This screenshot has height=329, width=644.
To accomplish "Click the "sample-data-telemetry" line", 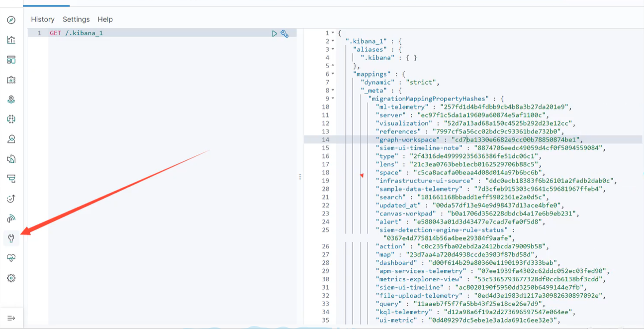I will coord(490,189).
